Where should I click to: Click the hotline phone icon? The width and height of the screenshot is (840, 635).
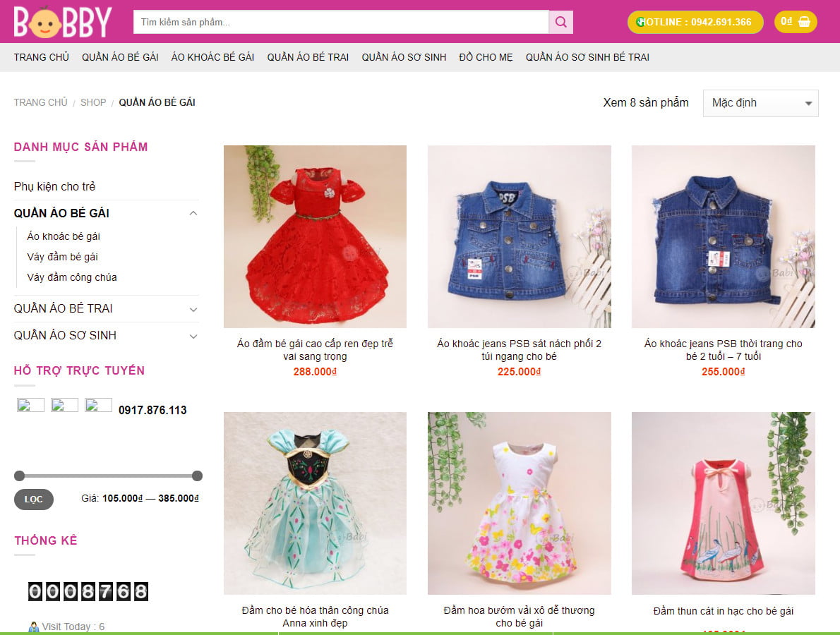pyautogui.click(x=640, y=22)
